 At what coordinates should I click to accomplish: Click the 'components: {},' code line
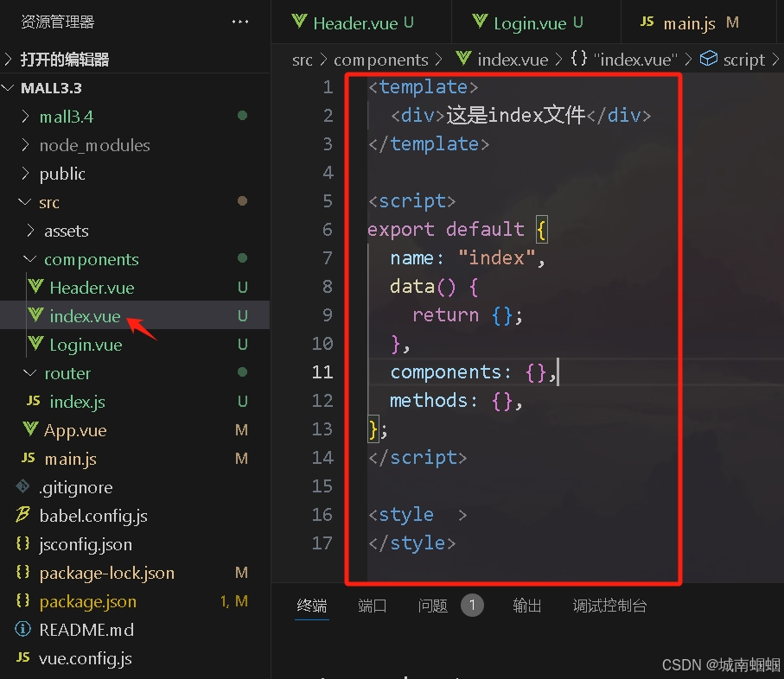point(473,372)
